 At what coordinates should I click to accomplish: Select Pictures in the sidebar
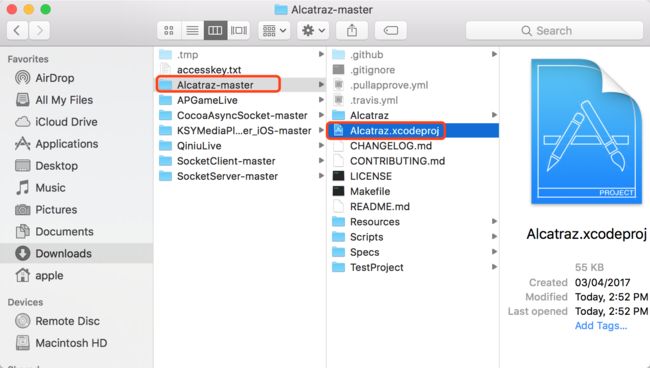point(46,210)
